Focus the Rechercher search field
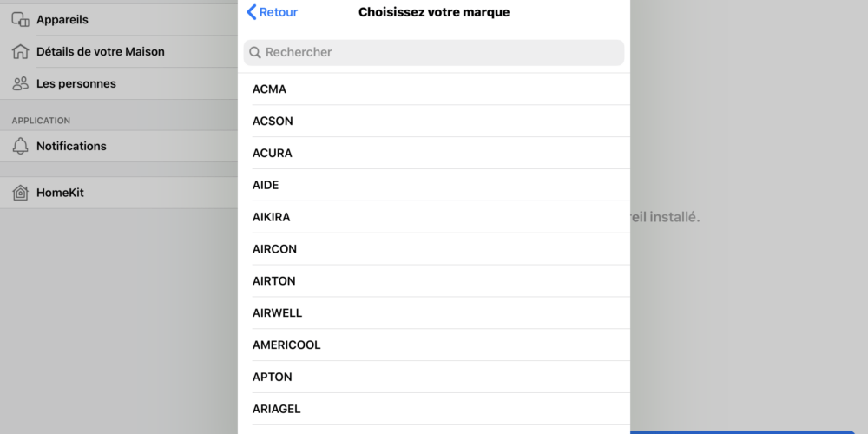868x434 pixels. (x=434, y=53)
